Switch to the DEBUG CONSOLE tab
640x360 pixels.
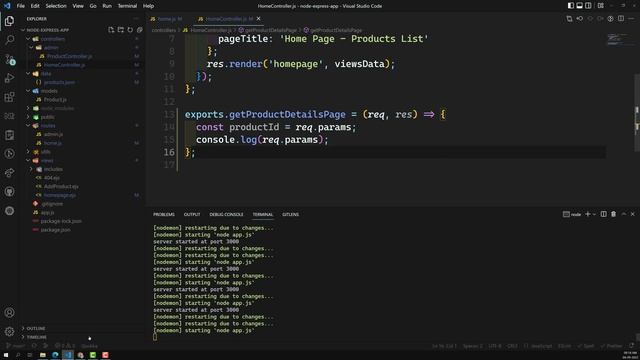(x=226, y=214)
